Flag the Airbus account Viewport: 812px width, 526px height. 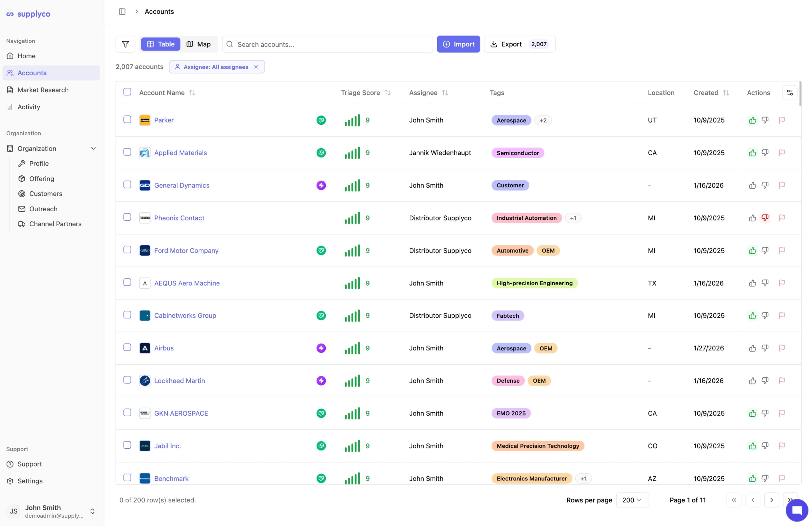[x=782, y=348]
